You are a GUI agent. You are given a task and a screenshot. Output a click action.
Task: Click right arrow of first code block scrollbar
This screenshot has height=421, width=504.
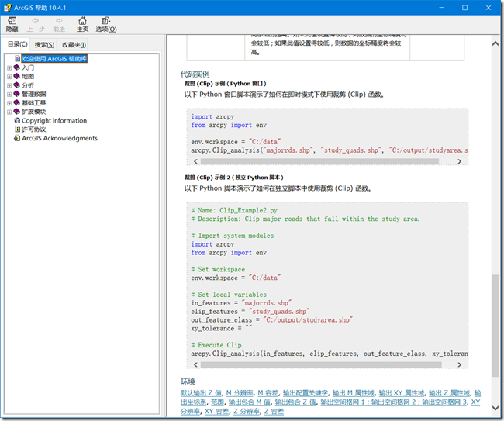tap(459, 161)
